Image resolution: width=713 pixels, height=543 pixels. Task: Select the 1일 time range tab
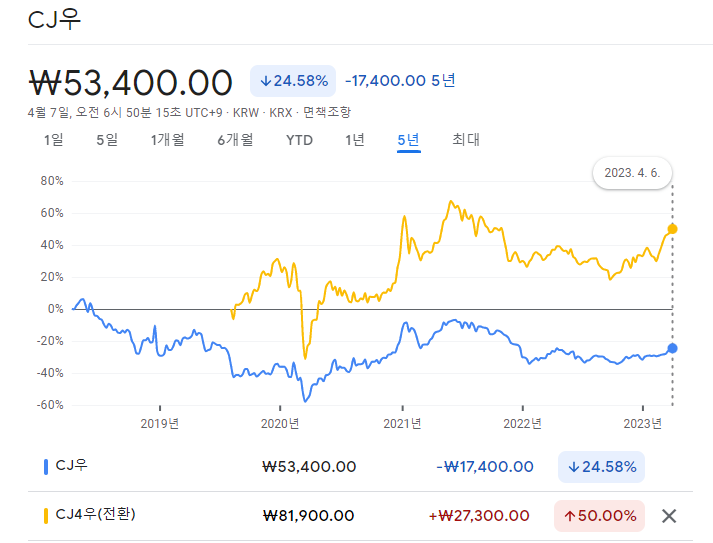53,140
